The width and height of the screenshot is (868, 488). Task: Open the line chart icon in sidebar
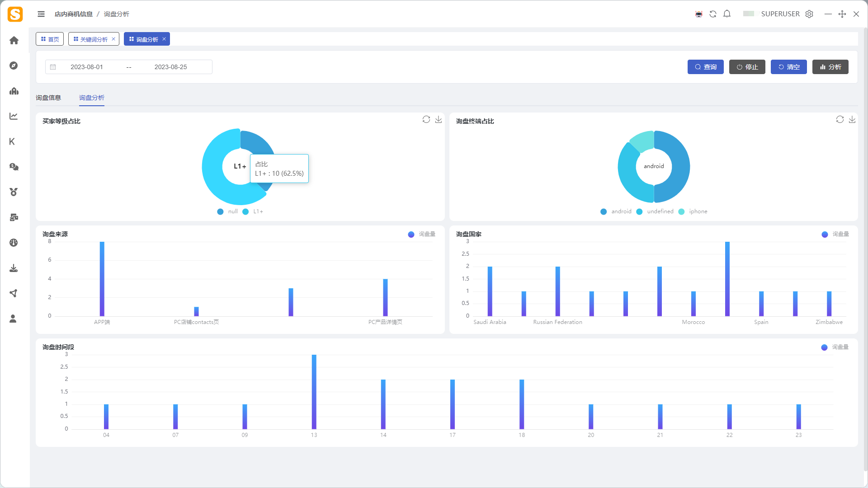[14, 116]
